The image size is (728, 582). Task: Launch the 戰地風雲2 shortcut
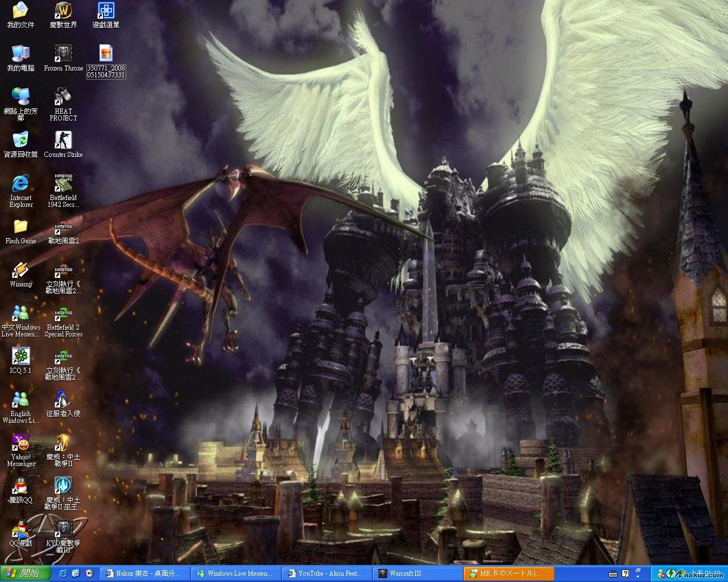coord(63,231)
